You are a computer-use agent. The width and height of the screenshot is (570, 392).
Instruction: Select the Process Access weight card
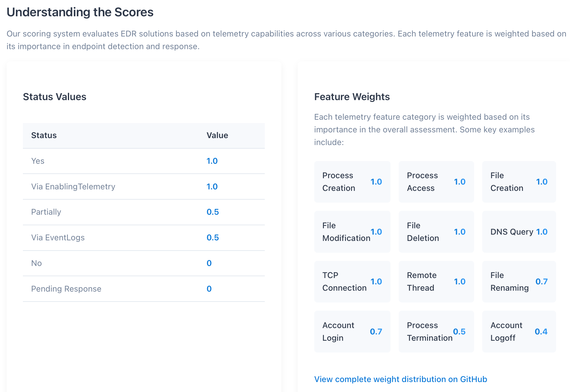436,182
